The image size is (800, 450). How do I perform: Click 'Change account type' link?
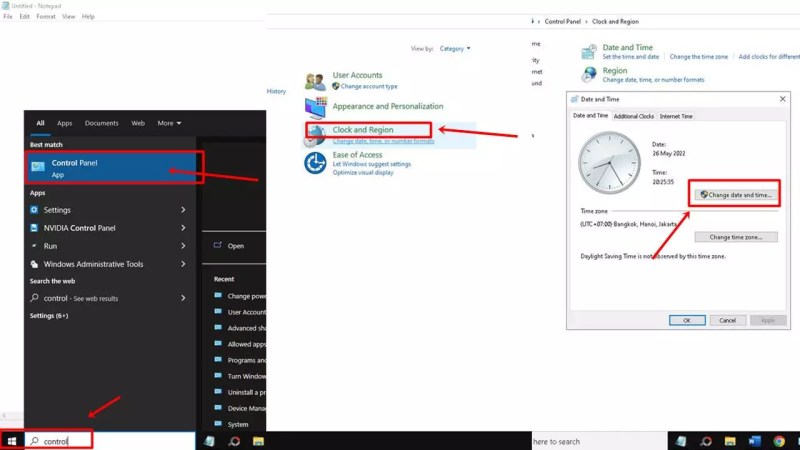click(369, 86)
